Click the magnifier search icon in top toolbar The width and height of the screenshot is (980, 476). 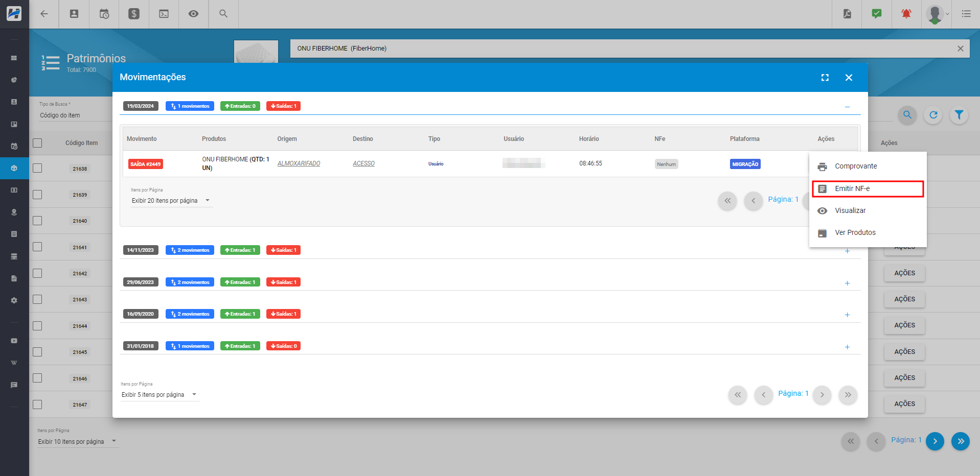(223, 14)
